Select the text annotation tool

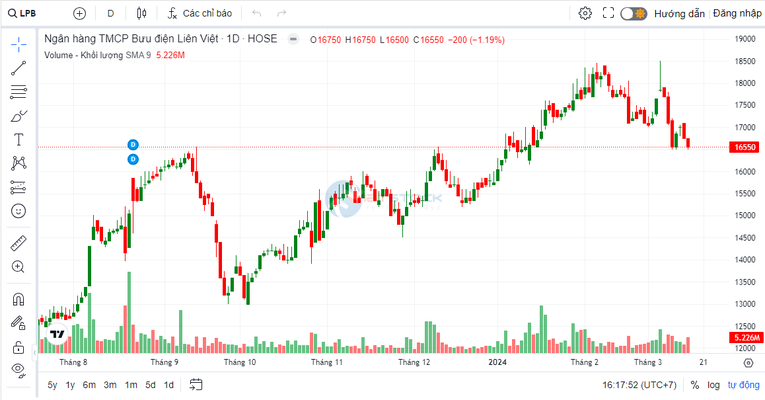pyautogui.click(x=18, y=140)
